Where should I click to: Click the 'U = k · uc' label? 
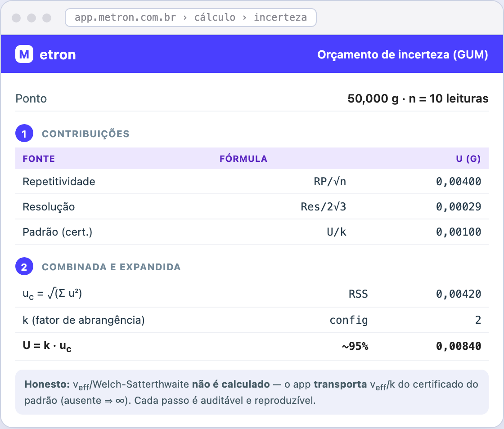pos(47,346)
